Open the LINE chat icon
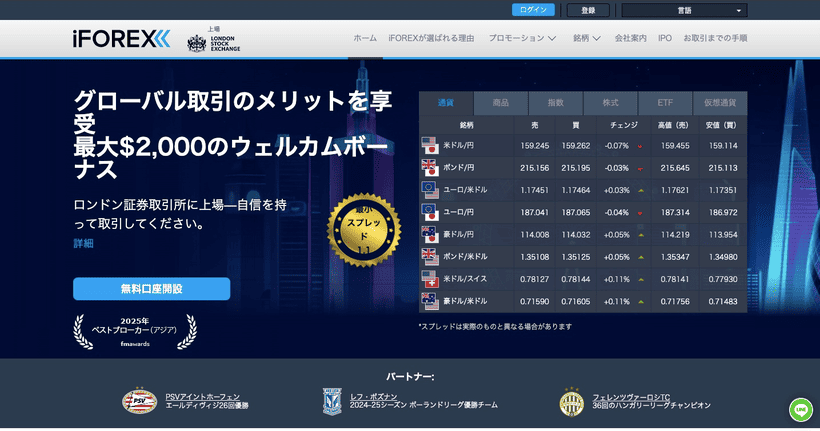This screenshot has width=820, height=431. tap(801, 410)
